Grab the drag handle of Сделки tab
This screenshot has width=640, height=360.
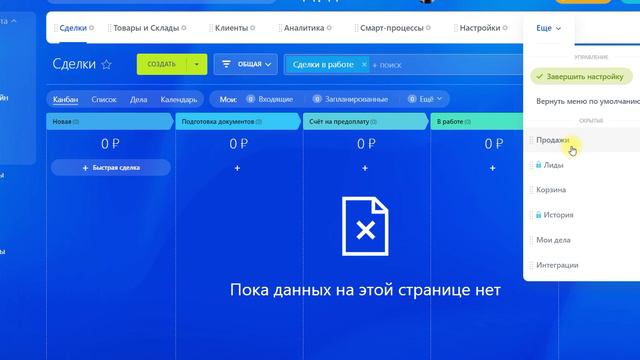coord(56,28)
